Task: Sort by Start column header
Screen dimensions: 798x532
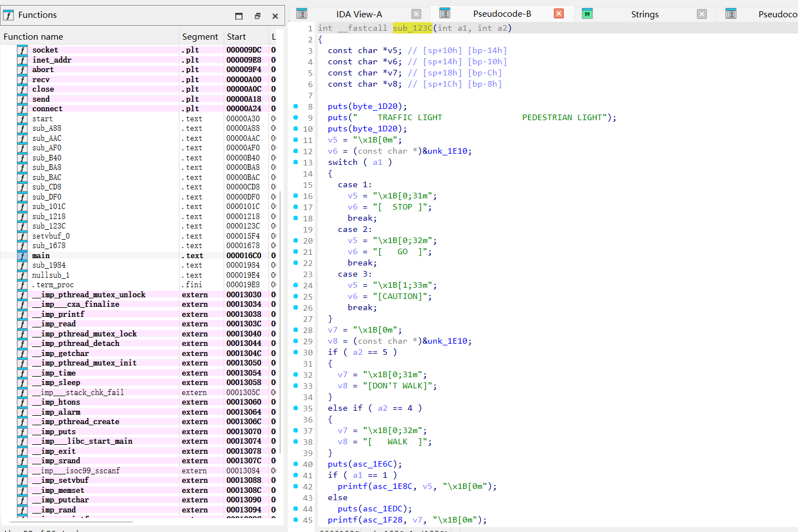Action: tap(236, 37)
